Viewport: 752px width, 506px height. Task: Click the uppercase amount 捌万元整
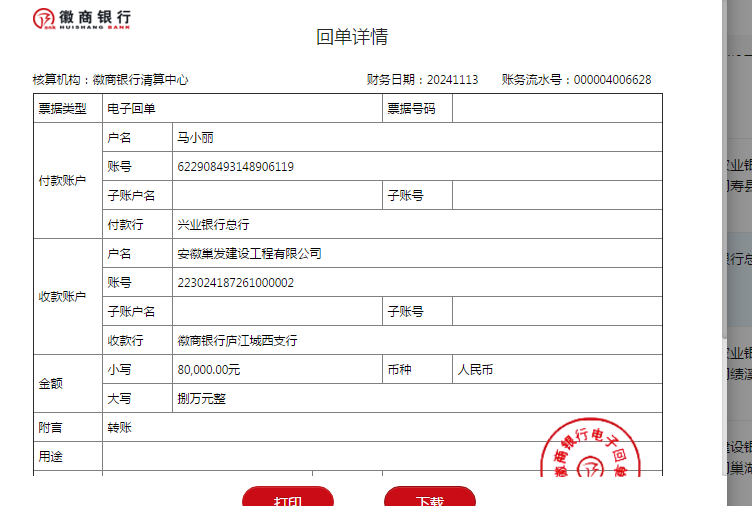[x=202, y=399]
